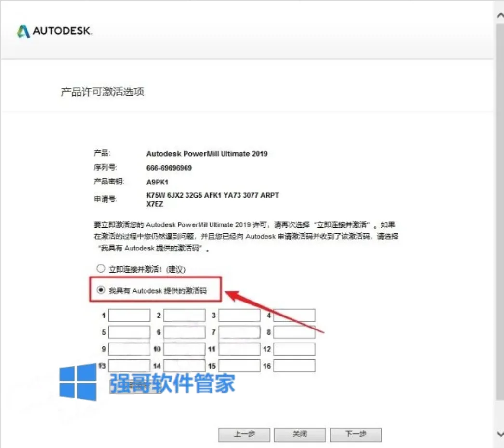Click activation code field 11
The image size is (504, 448).
(239, 349)
